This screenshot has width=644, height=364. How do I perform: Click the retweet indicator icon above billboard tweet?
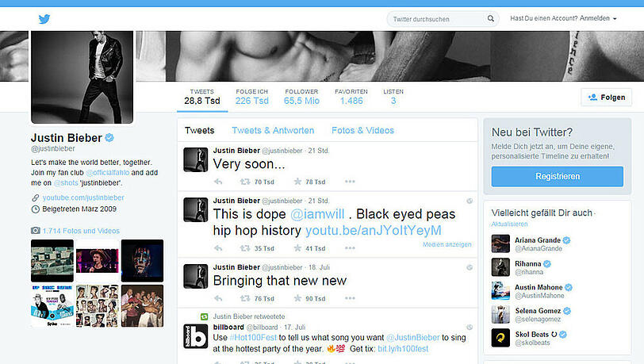pyautogui.click(x=204, y=316)
